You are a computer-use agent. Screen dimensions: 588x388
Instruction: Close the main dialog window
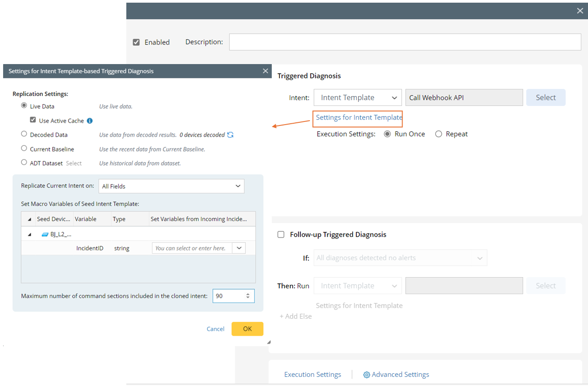click(x=580, y=11)
